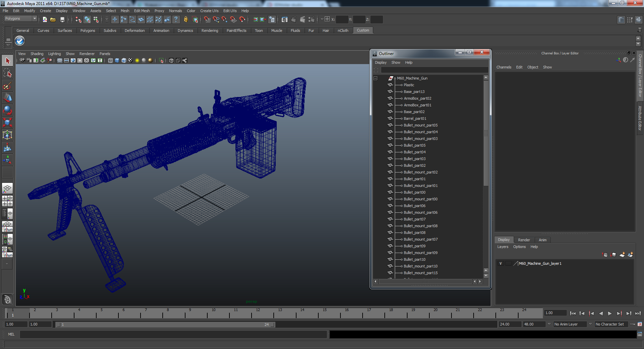Create a new scene icon
Image resolution: width=644 pixels, height=349 pixels.
click(45, 20)
